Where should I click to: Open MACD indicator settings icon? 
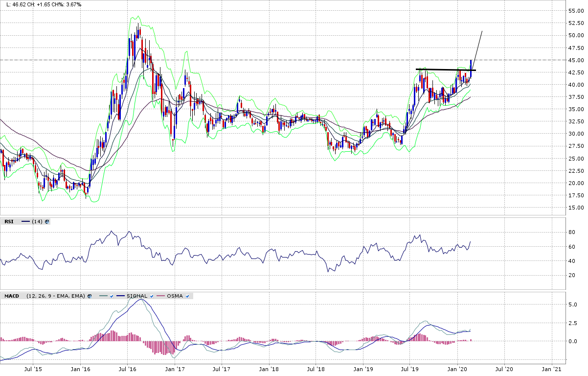pyautogui.click(x=90, y=296)
